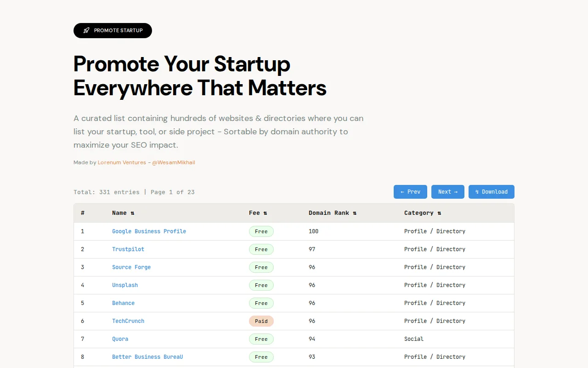Click Domain Rank value 97
Viewport: 588px width, 368px height.
[312, 249]
